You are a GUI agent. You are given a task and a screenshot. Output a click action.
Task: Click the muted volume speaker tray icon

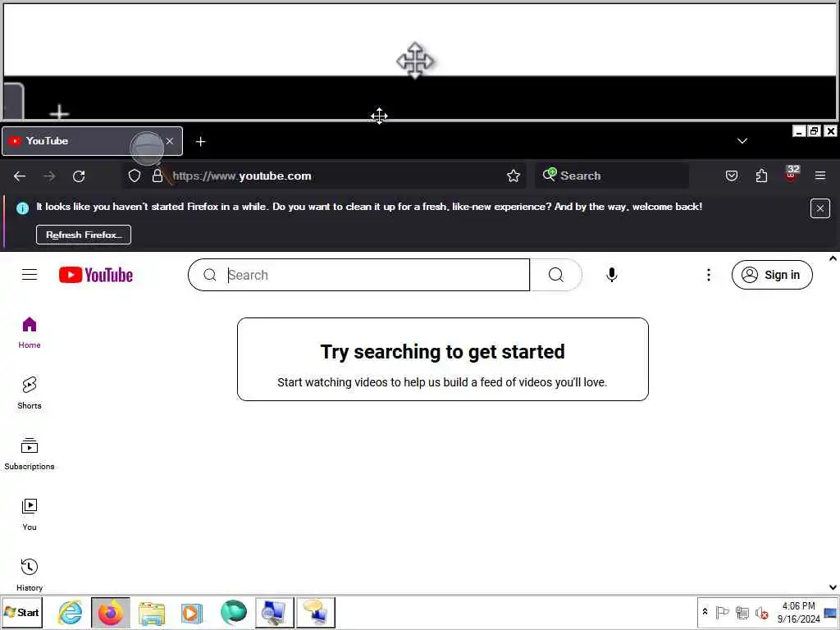pyautogui.click(x=761, y=612)
